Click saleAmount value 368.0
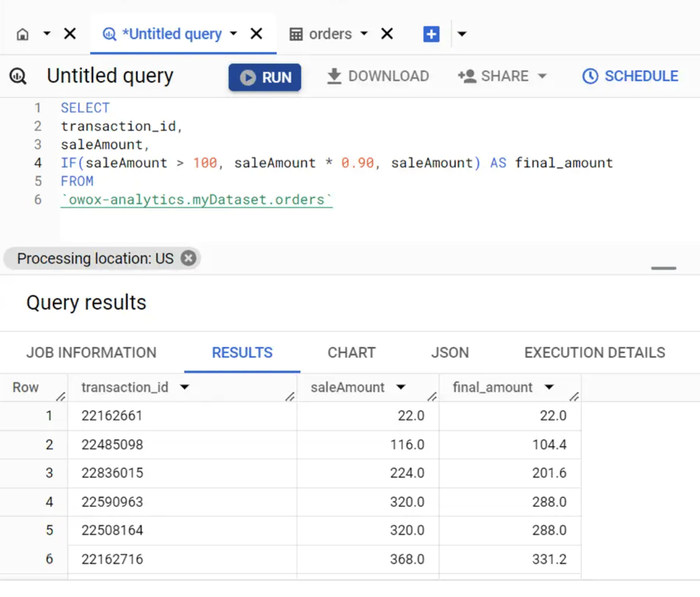Screen dimensions: 700x597 pos(407,559)
